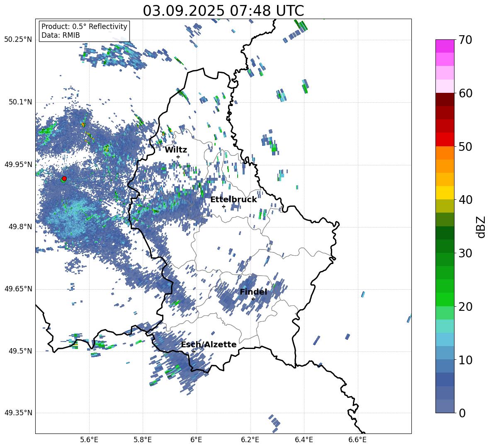
Task: Click the 49.35°N latitude label
Action: point(18,413)
